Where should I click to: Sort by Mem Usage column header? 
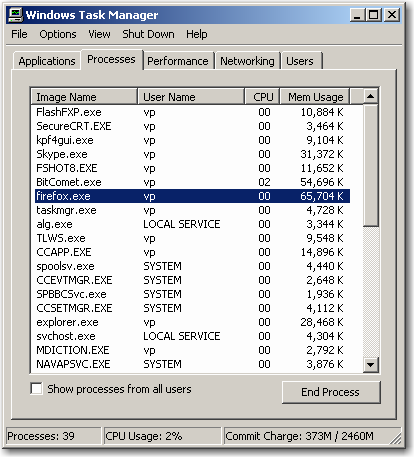(x=315, y=97)
